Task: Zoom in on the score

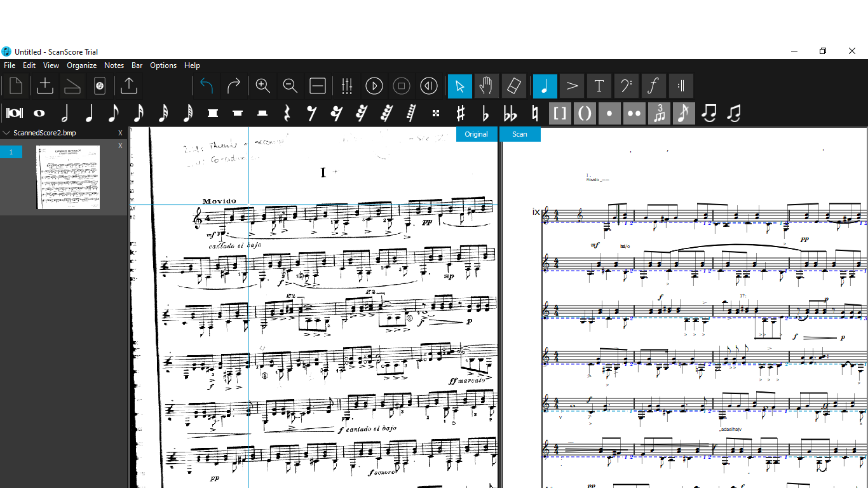Action: tap(263, 86)
